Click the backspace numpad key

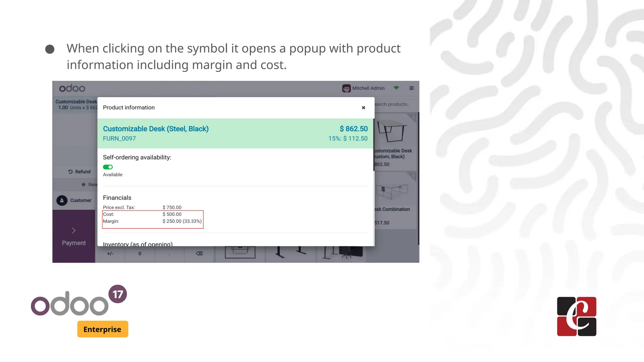click(x=199, y=254)
